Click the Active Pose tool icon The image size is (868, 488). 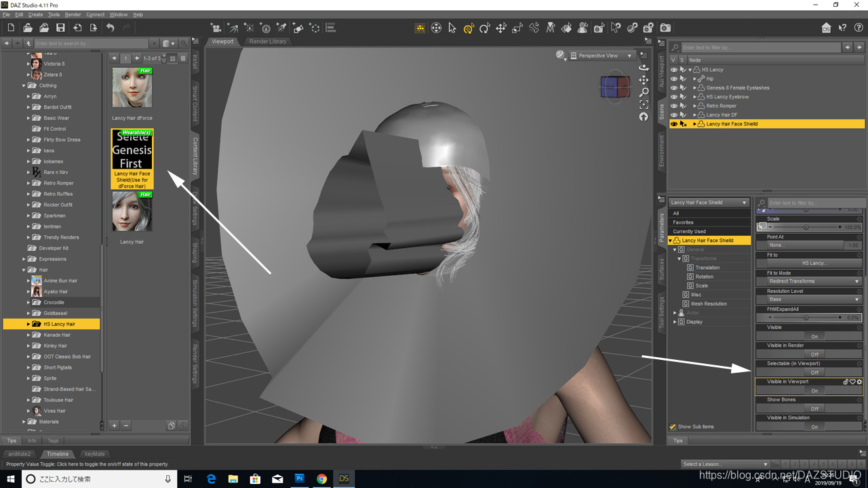534,28
